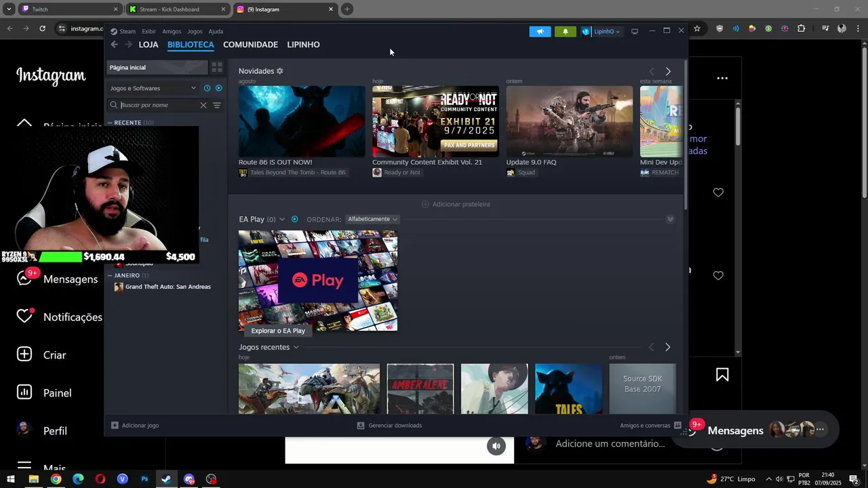Open Novidades settings gear
Viewport: 868px width, 488px height.
coord(280,71)
